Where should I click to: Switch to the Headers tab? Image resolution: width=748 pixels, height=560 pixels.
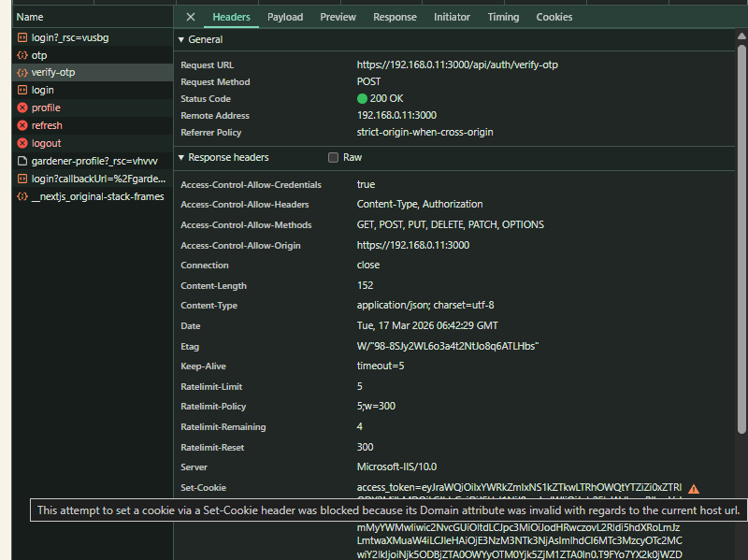point(231,17)
